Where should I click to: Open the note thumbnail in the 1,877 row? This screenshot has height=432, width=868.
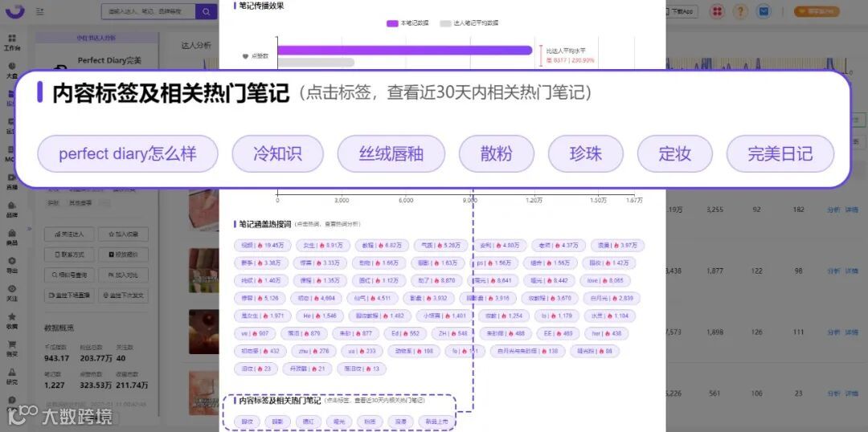(203, 271)
